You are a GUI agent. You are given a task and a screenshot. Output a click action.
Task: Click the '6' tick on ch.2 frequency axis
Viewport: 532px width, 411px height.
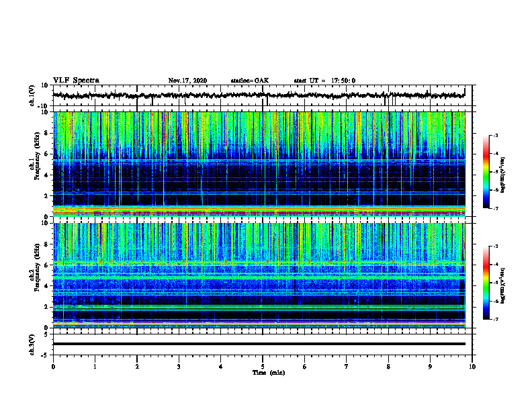click(46, 265)
